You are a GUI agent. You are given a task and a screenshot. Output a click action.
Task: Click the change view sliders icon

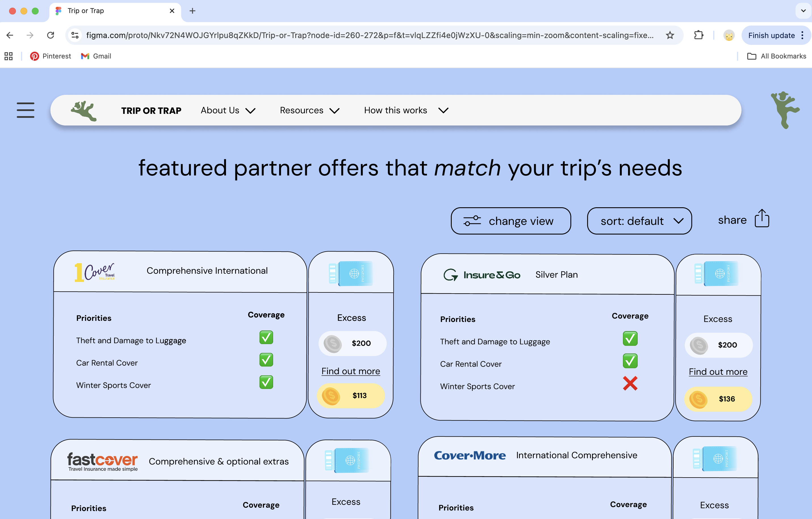point(472,221)
